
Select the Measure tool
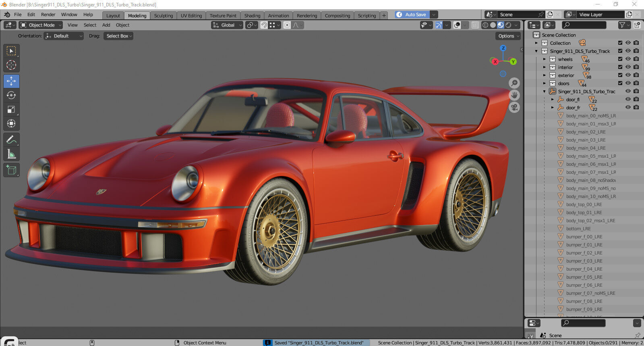coord(11,154)
